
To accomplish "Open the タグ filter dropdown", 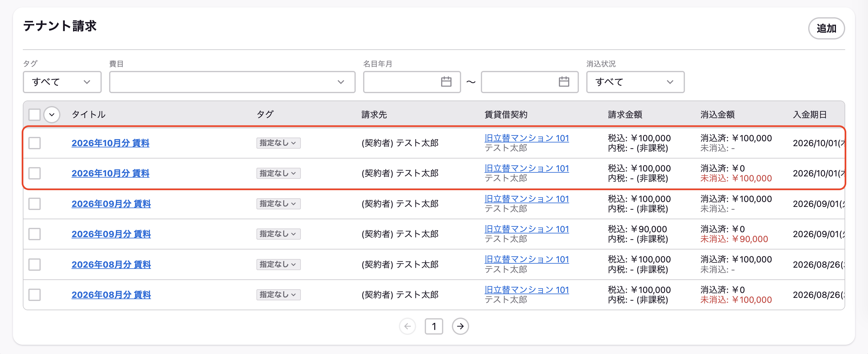I will point(62,82).
